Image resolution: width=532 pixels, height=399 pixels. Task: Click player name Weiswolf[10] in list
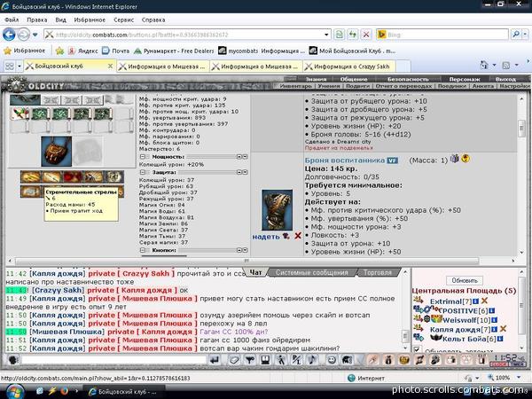[466, 320]
